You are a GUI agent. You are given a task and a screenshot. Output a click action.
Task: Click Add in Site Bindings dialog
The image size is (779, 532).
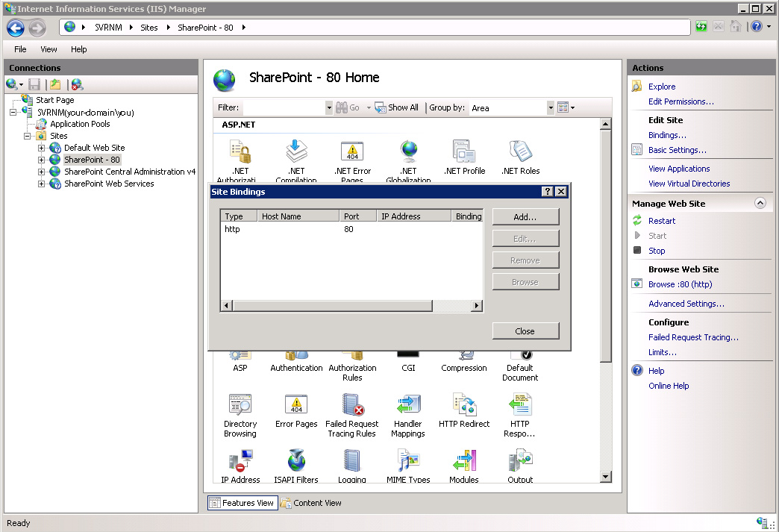click(525, 217)
